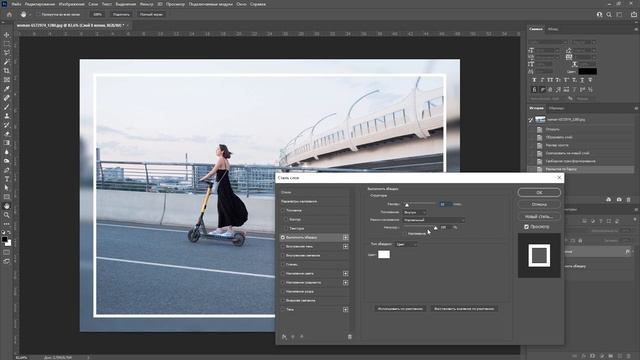Select the Clone Stamp tool
Viewport: 640px width, 360px height.
7,116
